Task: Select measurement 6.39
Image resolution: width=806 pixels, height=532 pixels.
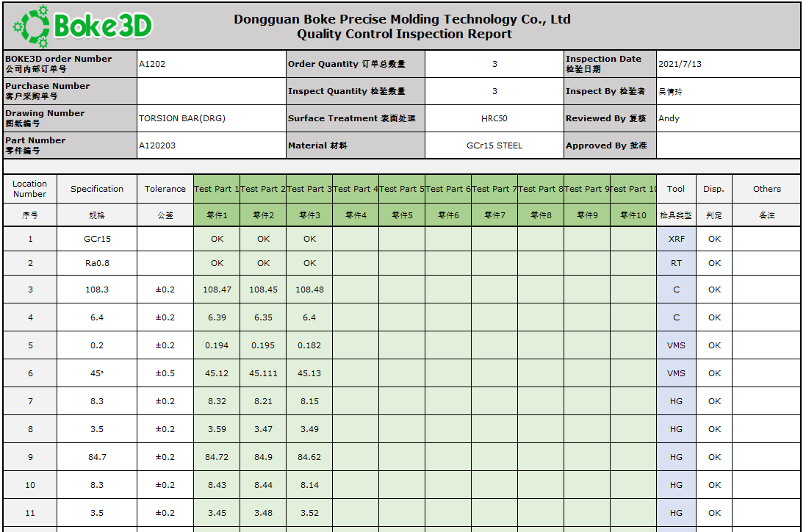Action: [217, 317]
